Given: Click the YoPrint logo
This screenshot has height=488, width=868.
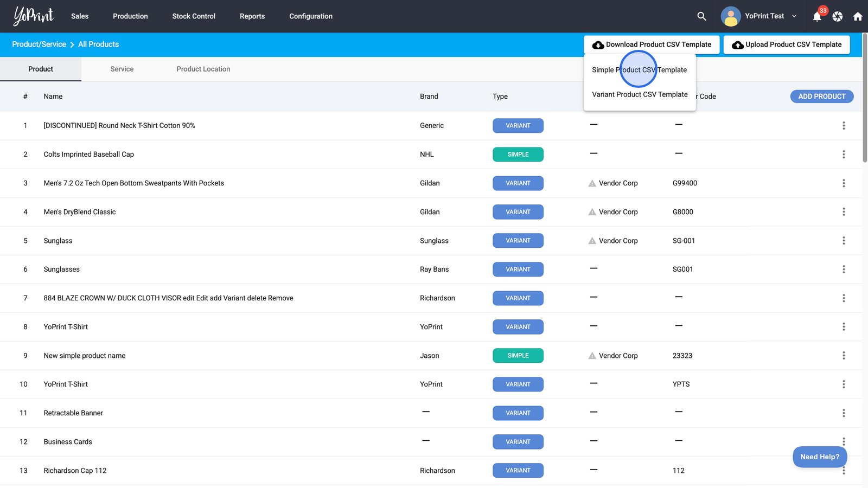Looking at the screenshot, I should click(x=34, y=16).
